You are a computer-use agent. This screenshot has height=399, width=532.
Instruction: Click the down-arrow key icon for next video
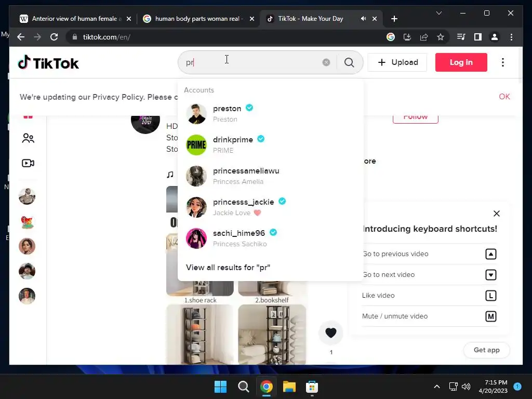coord(490,274)
